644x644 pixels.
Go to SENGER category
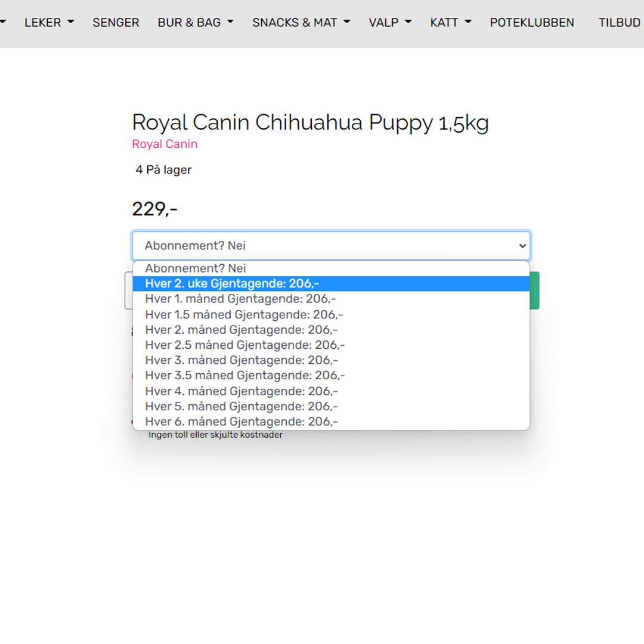116,23
